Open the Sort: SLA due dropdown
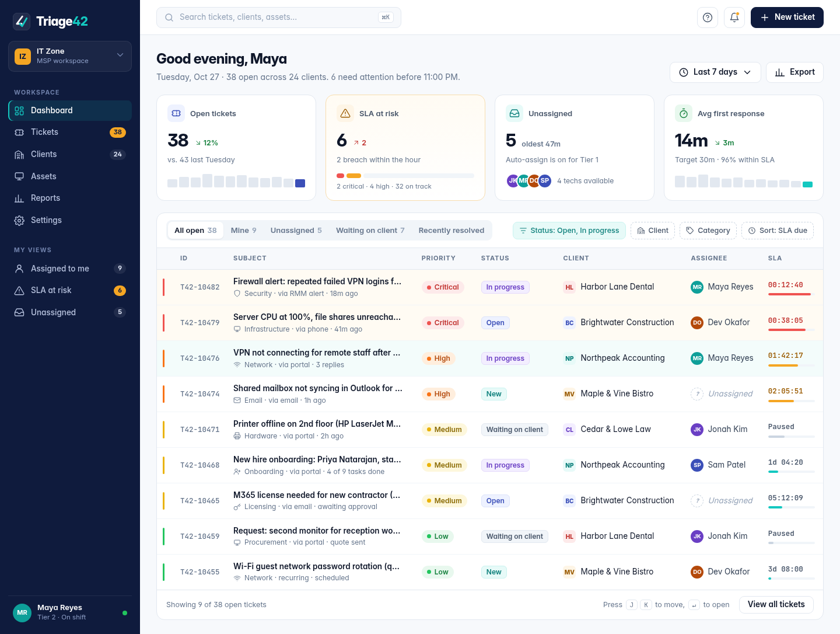 coord(778,231)
